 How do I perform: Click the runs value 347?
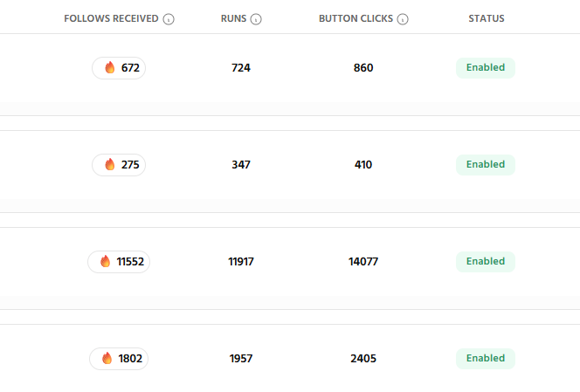tap(241, 165)
